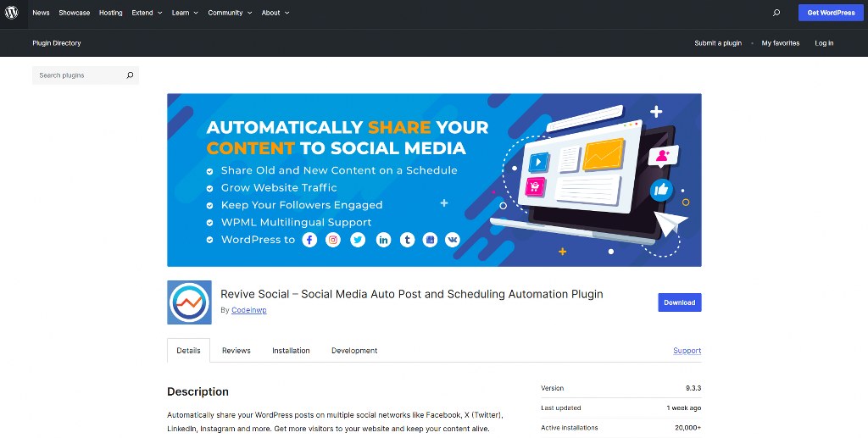The height and width of the screenshot is (438, 868).
Task: Switch to the Details tab
Action: pos(188,351)
